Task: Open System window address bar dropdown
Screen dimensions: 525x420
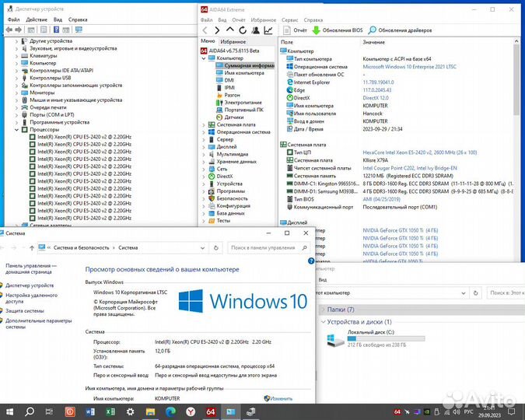Action: point(202,248)
